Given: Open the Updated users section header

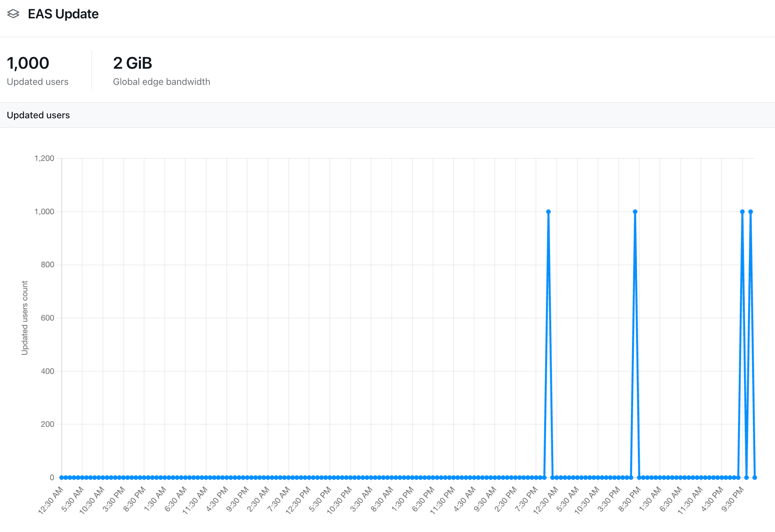Looking at the screenshot, I should (38, 115).
